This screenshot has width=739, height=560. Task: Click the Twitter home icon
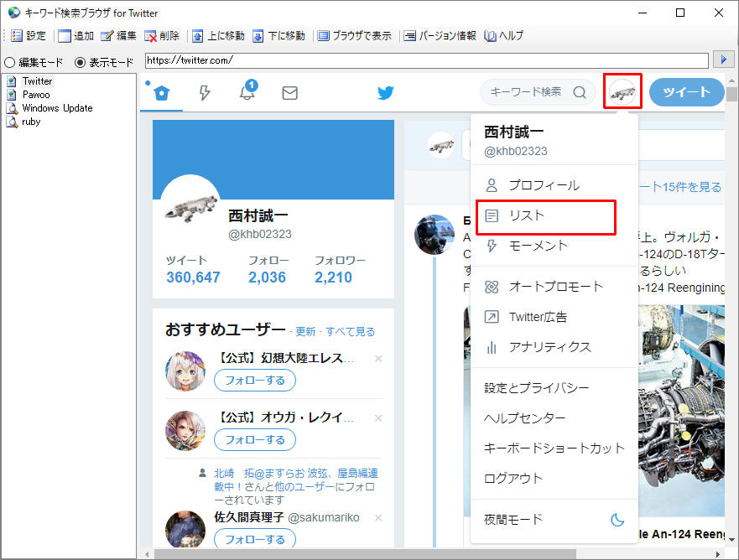161,93
